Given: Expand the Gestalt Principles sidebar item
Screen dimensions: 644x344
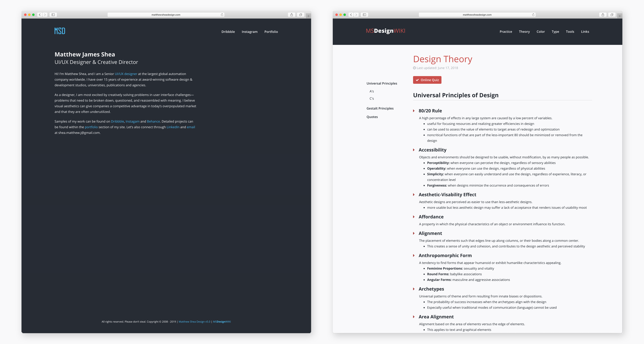Looking at the screenshot, I should [x=380, y=108].
